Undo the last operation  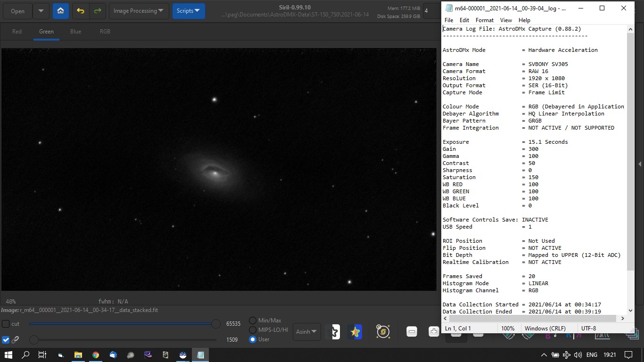(81, 11)
